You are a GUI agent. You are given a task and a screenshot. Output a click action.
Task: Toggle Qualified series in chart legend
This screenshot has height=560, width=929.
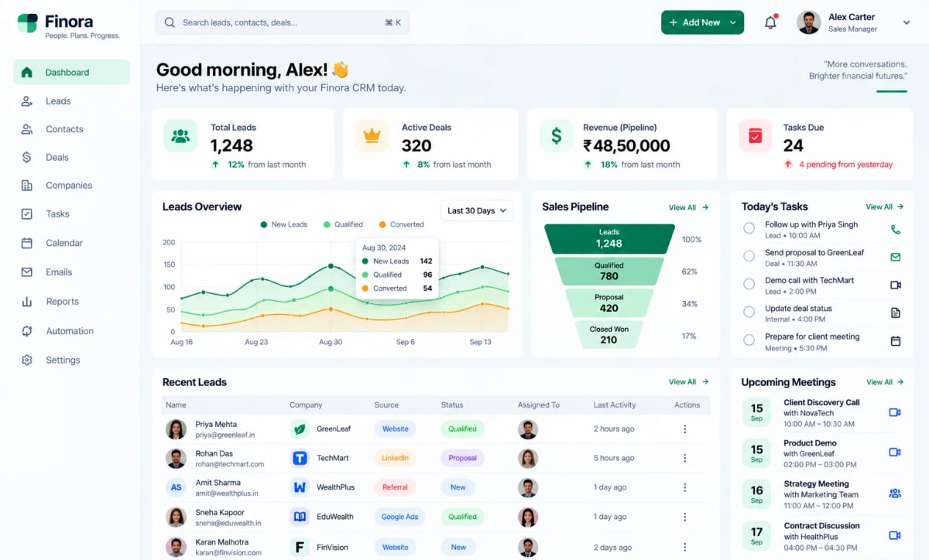coord(343,224)
